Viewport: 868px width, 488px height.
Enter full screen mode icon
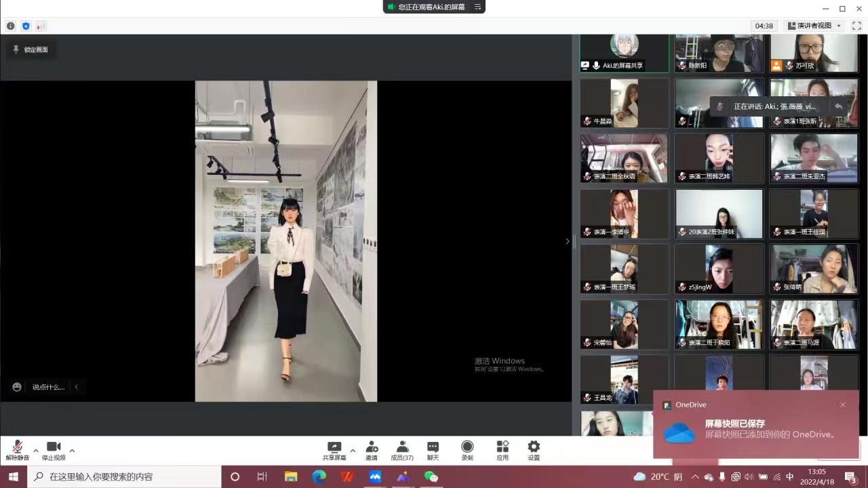tap(856, 26)
